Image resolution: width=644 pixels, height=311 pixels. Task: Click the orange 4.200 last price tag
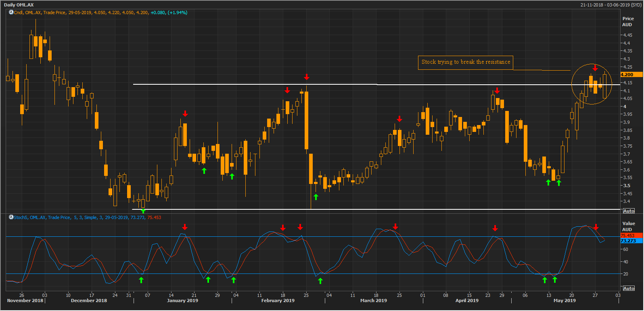(x=631, y=75)
